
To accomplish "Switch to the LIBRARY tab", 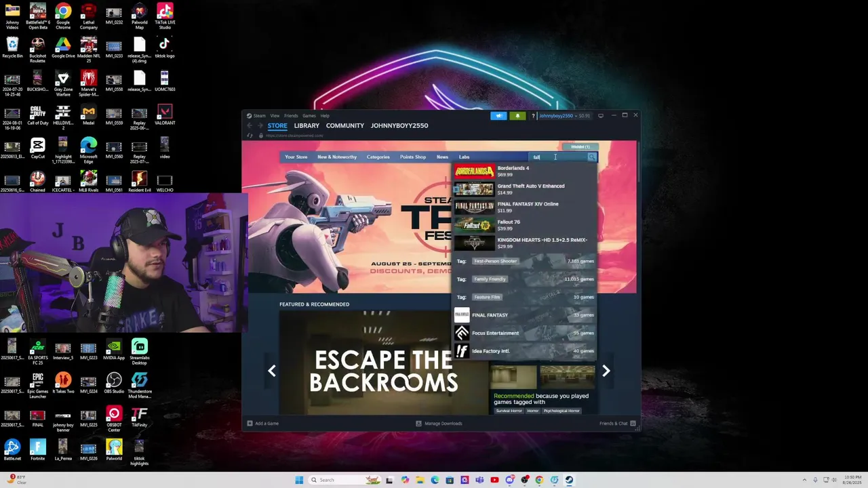I will point(307,125).
